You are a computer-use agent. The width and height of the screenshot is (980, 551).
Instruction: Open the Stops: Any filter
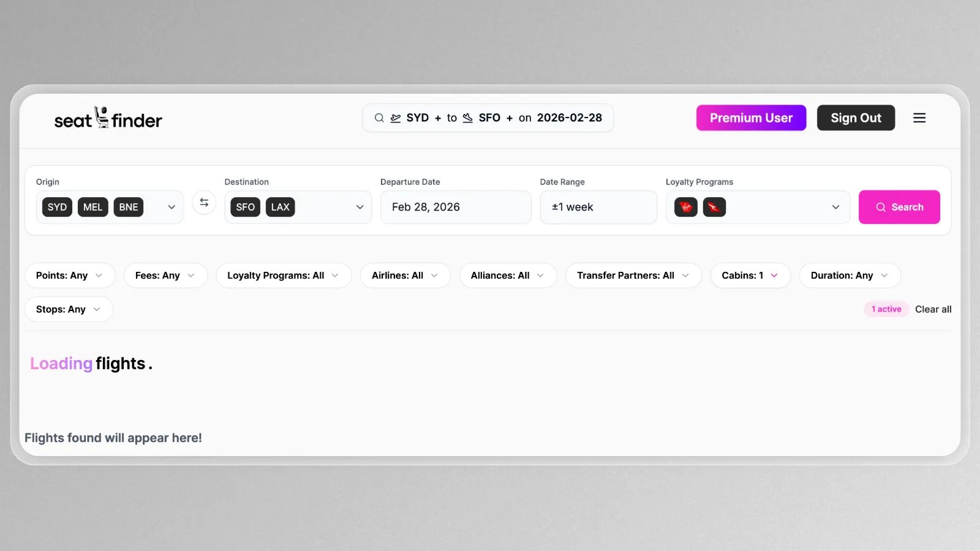point(69,309)
